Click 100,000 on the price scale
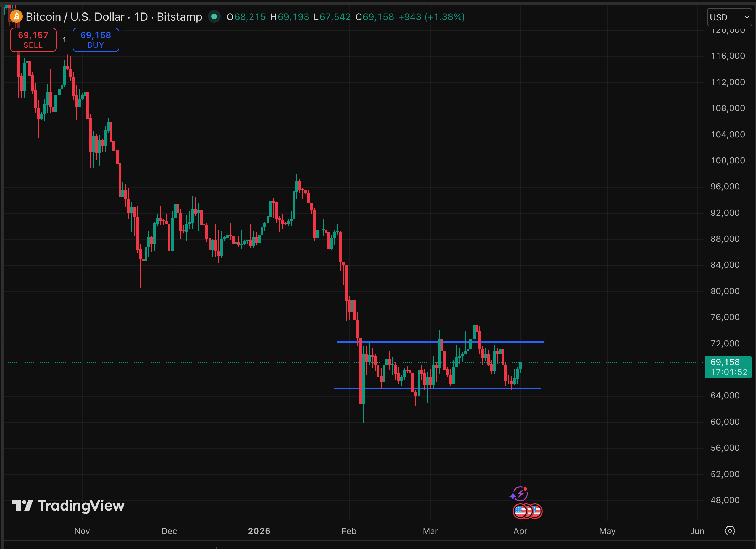756x549 pixels. point(728,161)
